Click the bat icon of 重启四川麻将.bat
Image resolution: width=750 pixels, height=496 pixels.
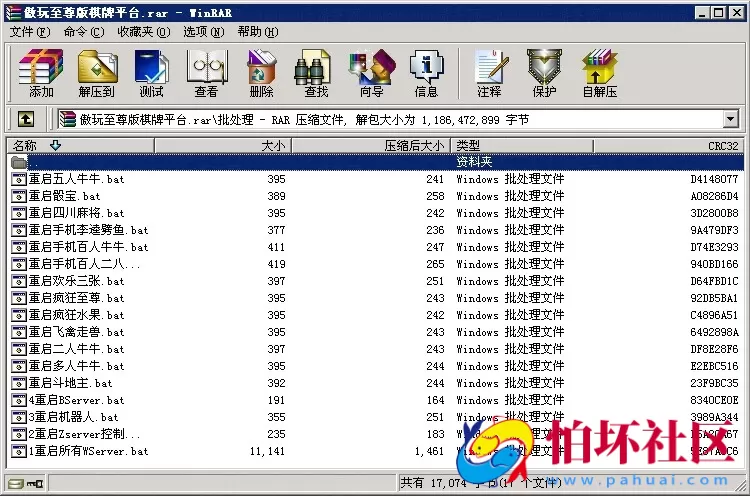pyautogui.click(x=19, y=213)
